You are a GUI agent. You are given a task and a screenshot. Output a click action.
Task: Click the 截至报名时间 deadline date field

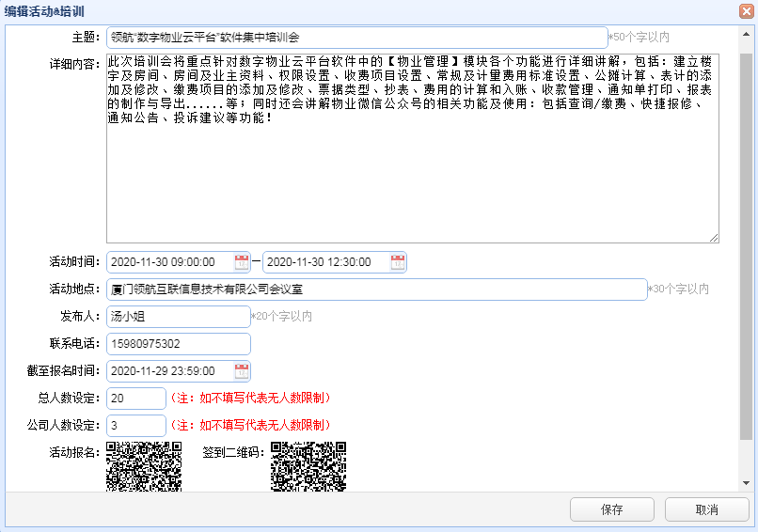click(169, 371)
